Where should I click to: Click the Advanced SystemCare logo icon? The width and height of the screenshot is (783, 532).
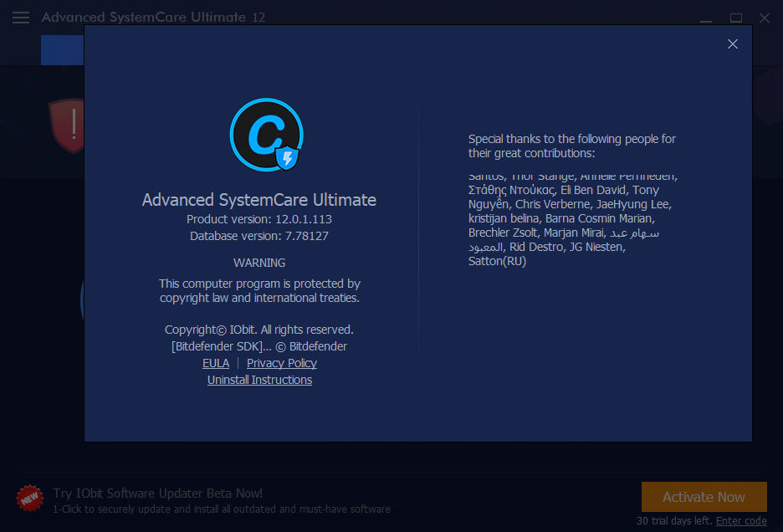(x=266, y=135)
